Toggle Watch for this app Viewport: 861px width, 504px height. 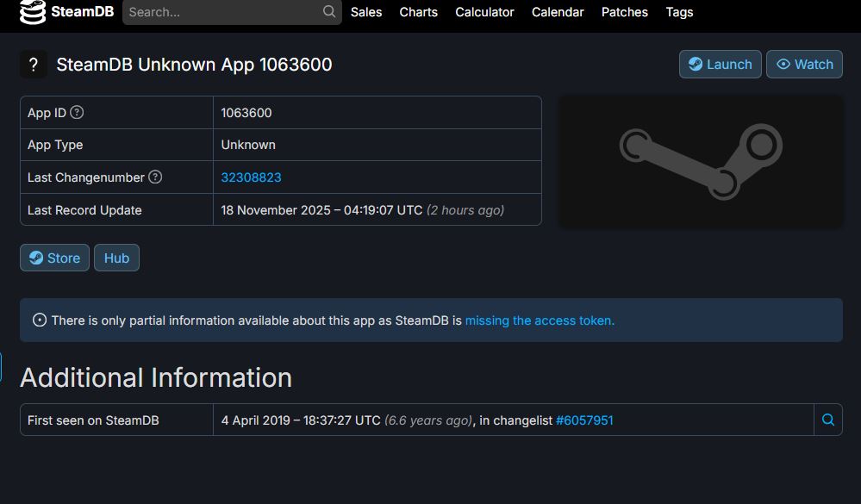tap(804, 65)
